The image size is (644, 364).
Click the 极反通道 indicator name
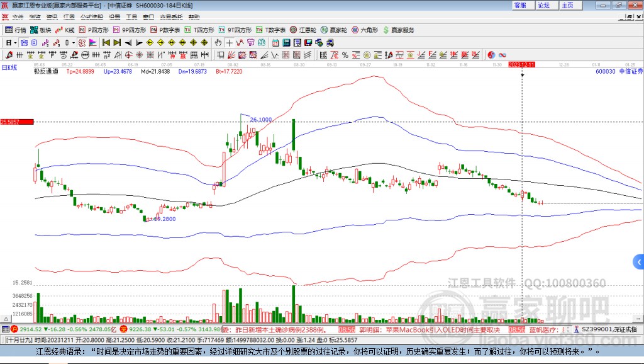46,72
